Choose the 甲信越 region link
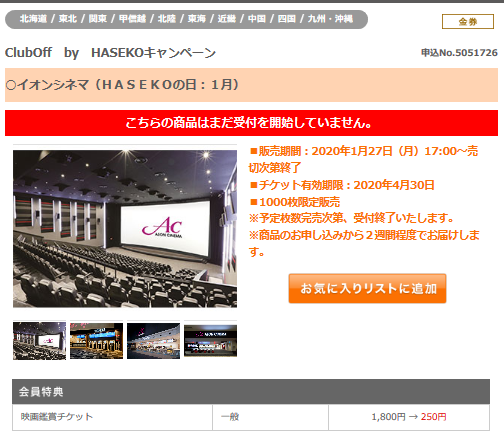504x435 pixels. point(132,19)
